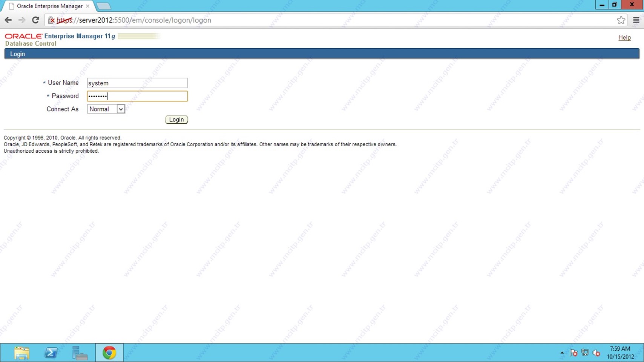
Task: Click the insecure https certificate warning icon
Action: 51,20
